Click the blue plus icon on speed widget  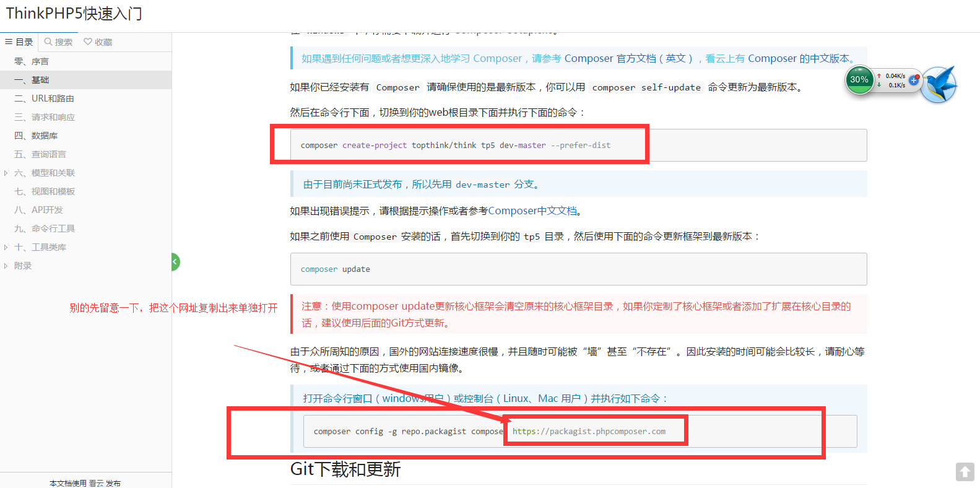click(x=914, y=81)
